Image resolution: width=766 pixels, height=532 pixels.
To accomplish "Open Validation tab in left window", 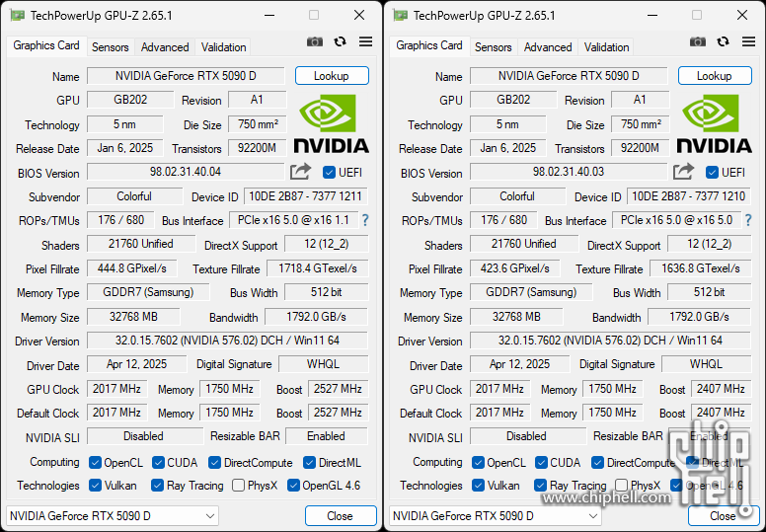I will click(224, 47).
